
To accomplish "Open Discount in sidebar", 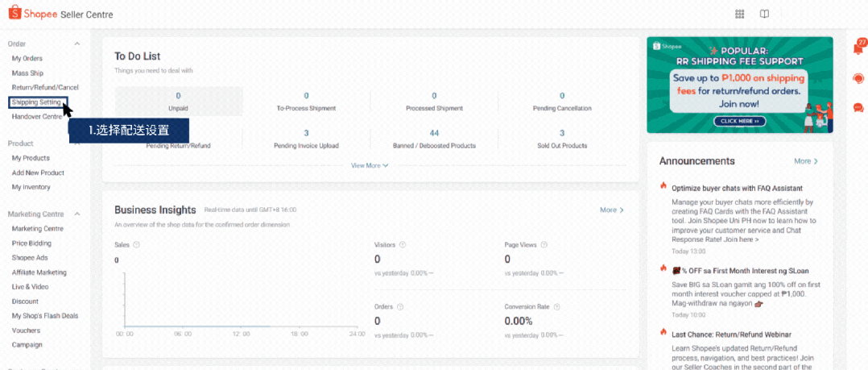I will pyautogui.click(x=25, y=301).
